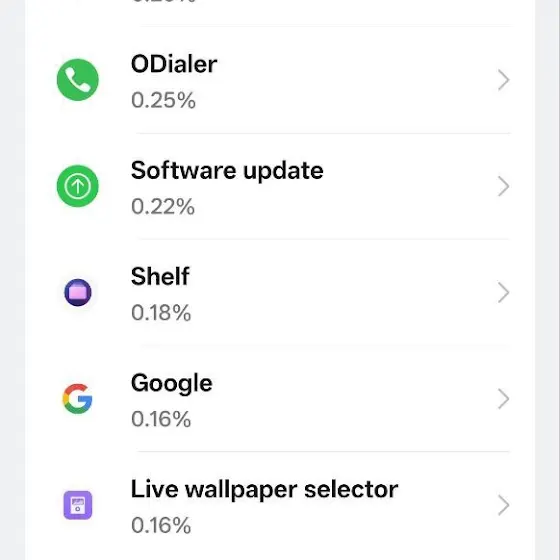
Task: Click the 0.22% usage under Software update
Action: [x=163, y=207]
